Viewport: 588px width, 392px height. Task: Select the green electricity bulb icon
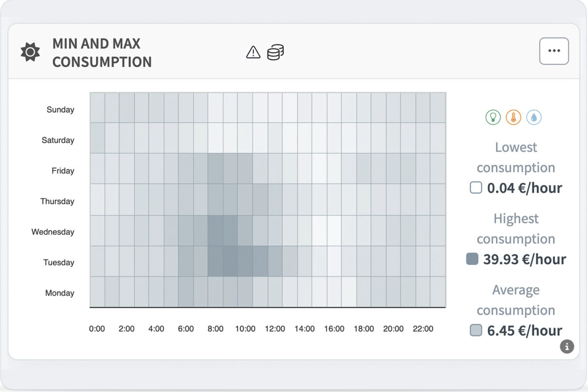coord(493,116)
